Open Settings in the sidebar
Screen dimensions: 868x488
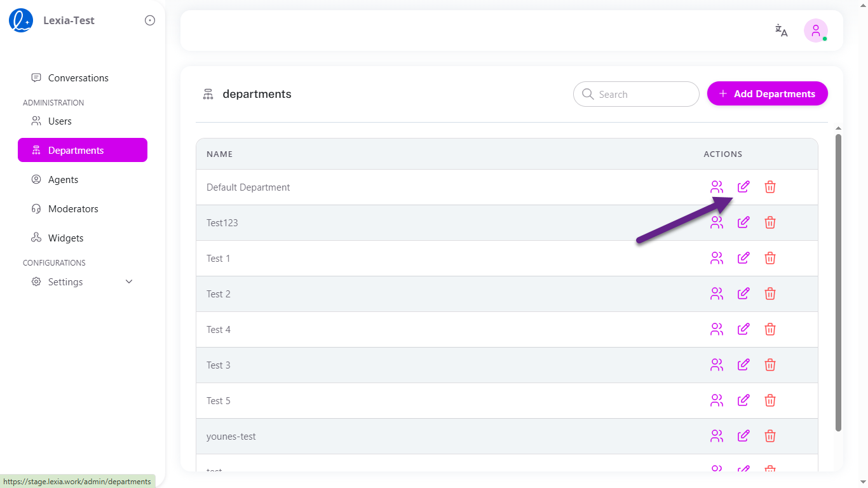(65, 281)
